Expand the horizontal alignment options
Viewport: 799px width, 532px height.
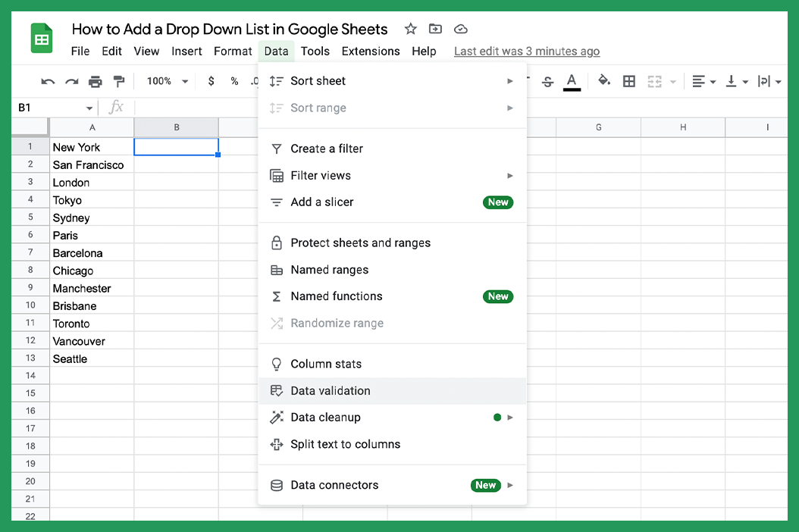(x=713, y=81)
